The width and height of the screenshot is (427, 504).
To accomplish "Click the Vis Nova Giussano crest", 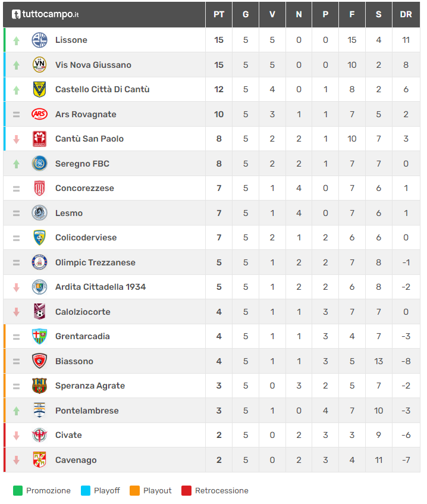I will tap(39, 65).
